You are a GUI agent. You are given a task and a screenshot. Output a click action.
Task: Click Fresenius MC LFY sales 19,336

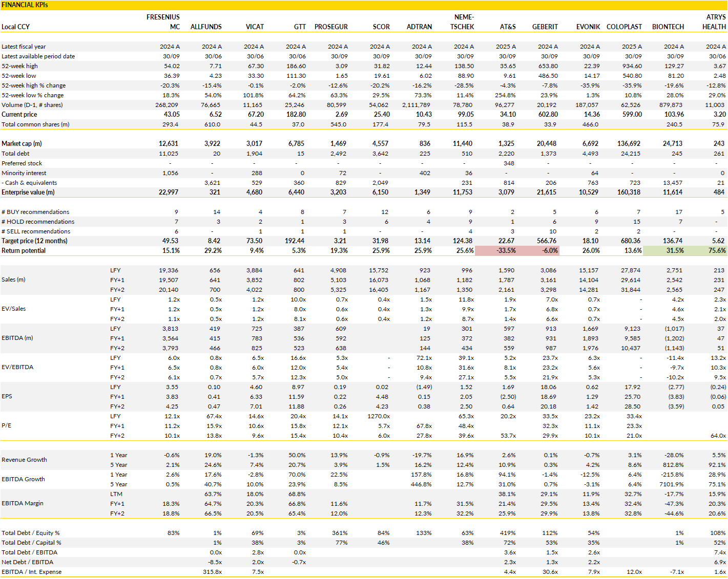[x=169, y=270]
